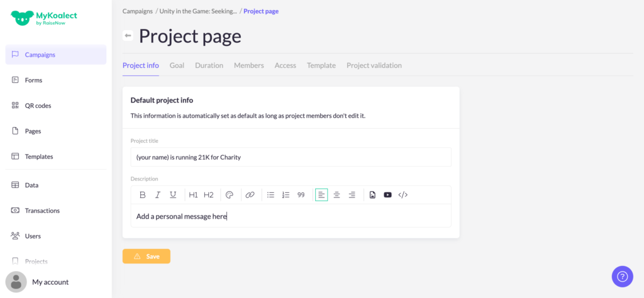Screen dimensions: 644x298
Task: Open the text color palette
Action: (x=230, y=195)
